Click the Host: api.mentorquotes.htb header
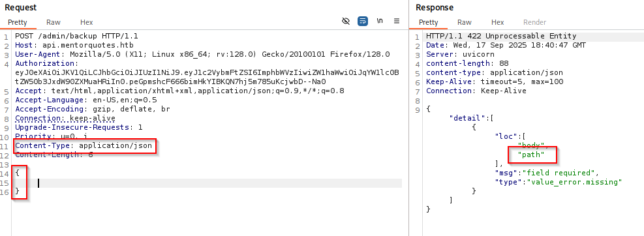The width and height of the screenshot is (644, 236). [x=74, y=45]
